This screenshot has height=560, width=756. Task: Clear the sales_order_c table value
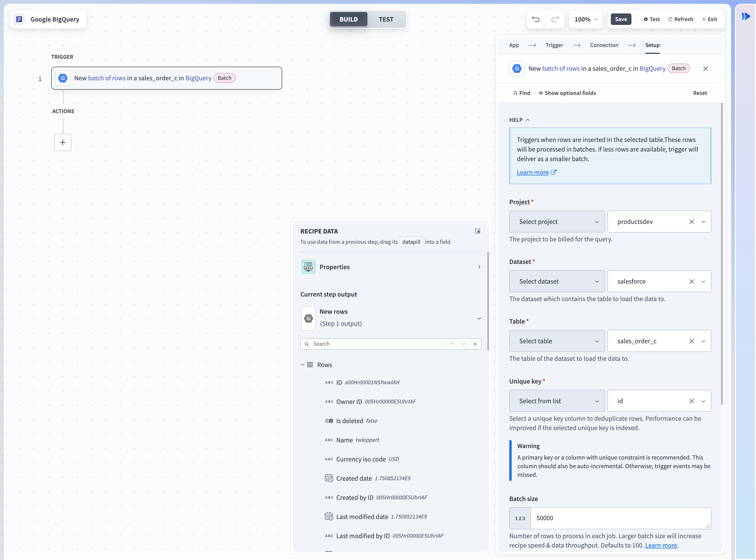[x=692, y=341]
